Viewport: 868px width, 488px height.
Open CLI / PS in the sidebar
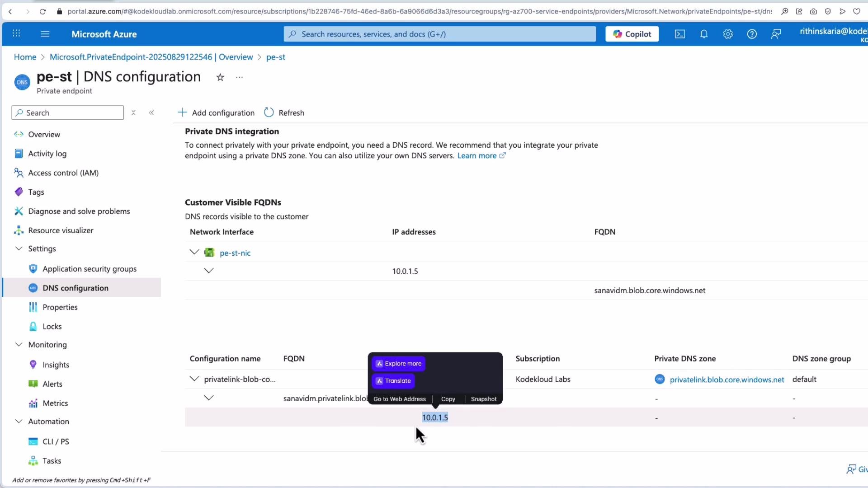56,441
